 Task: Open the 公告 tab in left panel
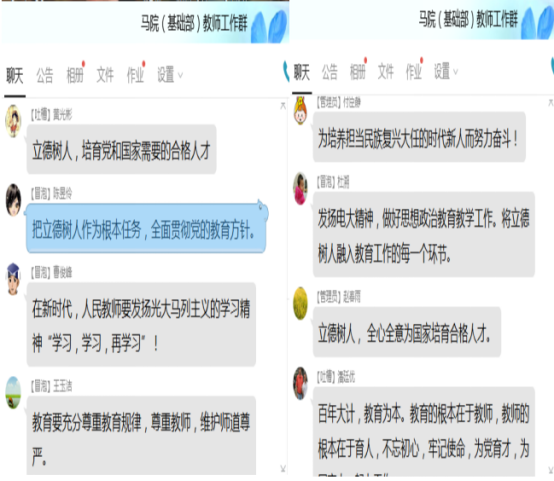(x=45, y=75)
